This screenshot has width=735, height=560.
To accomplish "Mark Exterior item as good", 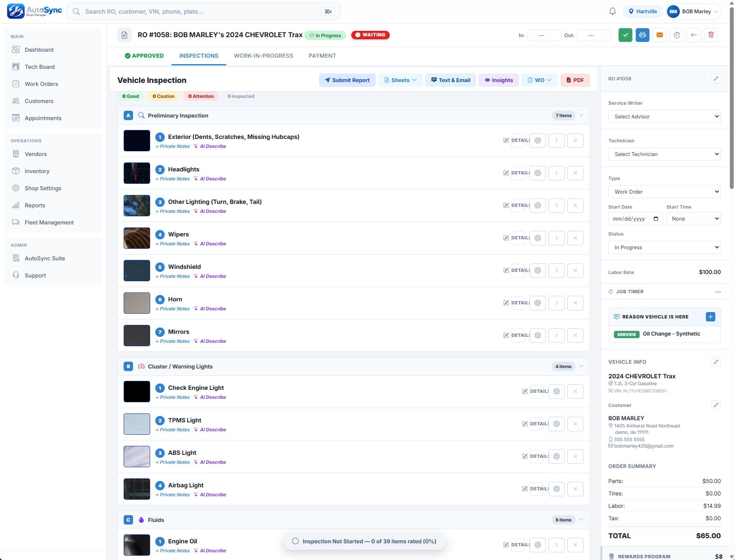I will 538,141.
